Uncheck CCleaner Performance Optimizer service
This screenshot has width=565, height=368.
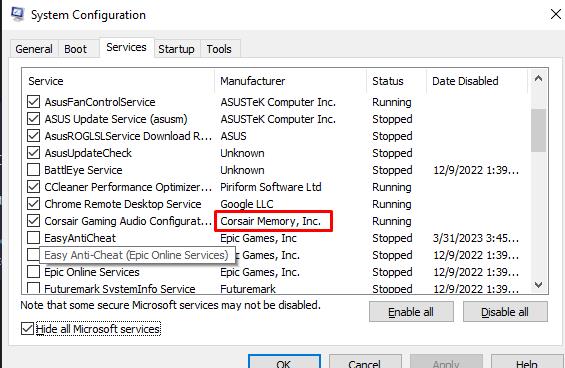coord(34,187)
